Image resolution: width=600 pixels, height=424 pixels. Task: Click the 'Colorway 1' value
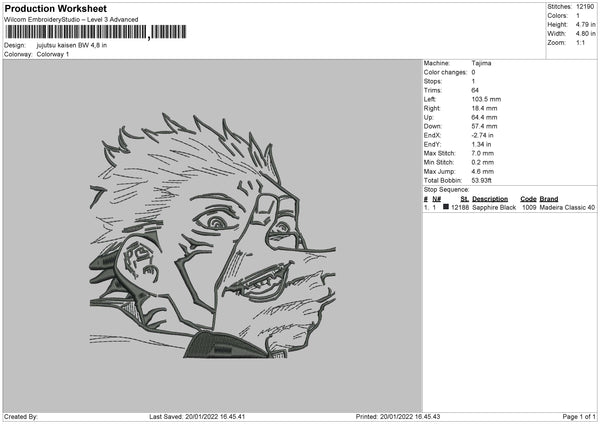click(53, 54)
